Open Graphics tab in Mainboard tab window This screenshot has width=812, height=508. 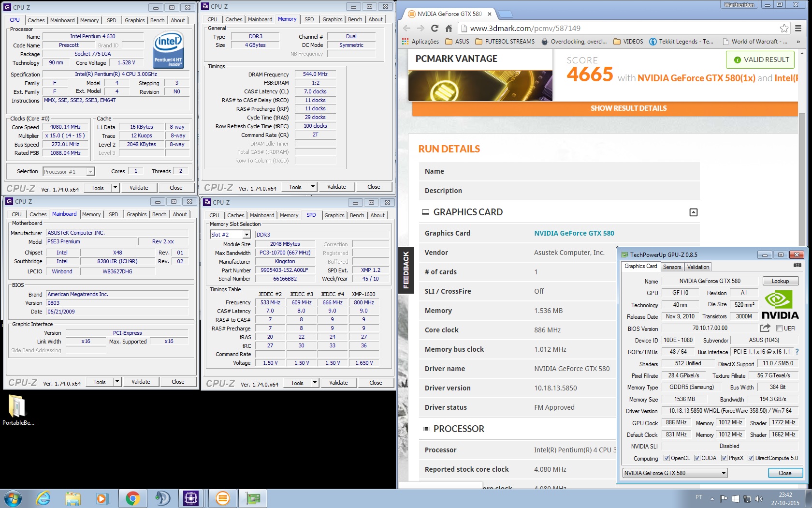click(x=137, y=214)
